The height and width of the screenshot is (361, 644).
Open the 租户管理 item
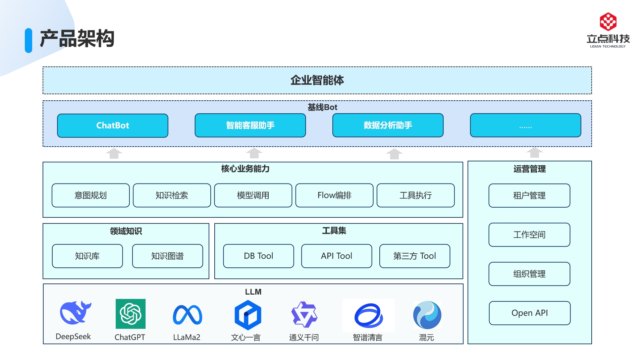(529, 196)
